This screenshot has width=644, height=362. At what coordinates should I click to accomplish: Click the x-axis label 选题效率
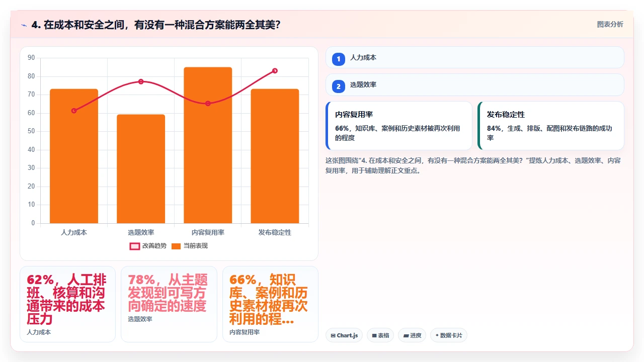(141, 232)
